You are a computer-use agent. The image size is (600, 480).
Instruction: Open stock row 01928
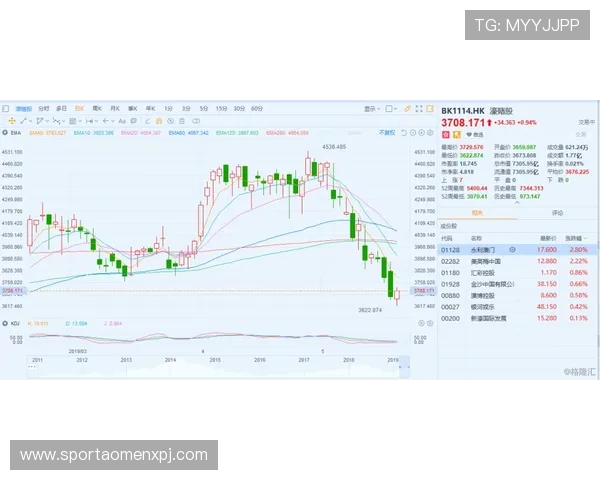click(x=517, y=284)
